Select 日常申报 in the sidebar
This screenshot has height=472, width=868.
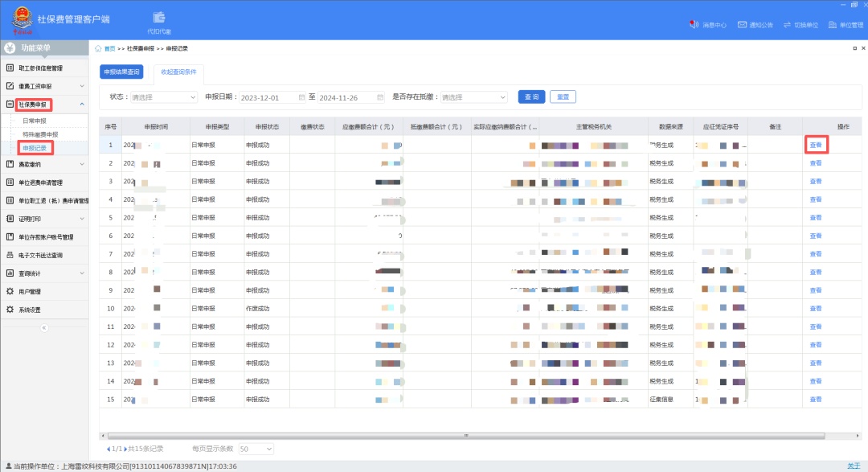[x=35, y=121]
